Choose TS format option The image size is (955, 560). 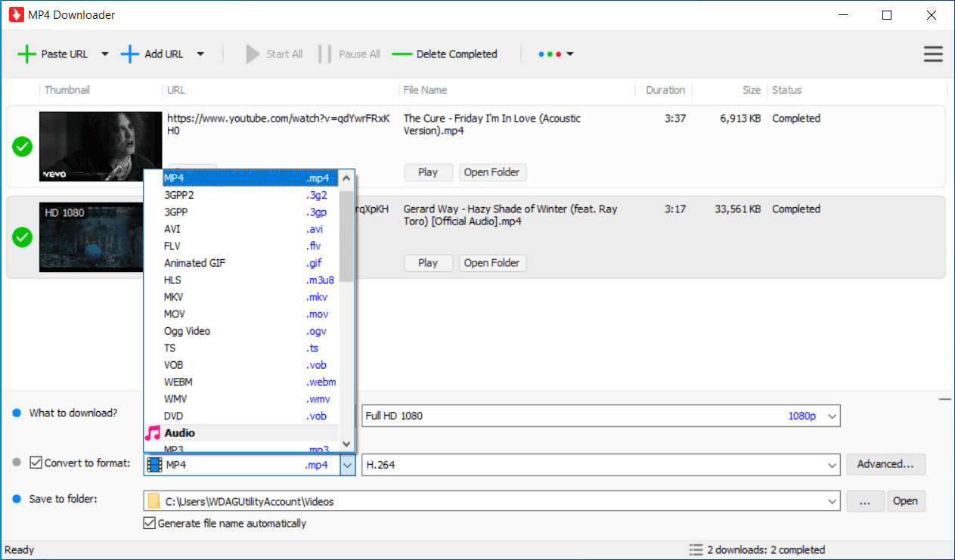click(242, 348)
